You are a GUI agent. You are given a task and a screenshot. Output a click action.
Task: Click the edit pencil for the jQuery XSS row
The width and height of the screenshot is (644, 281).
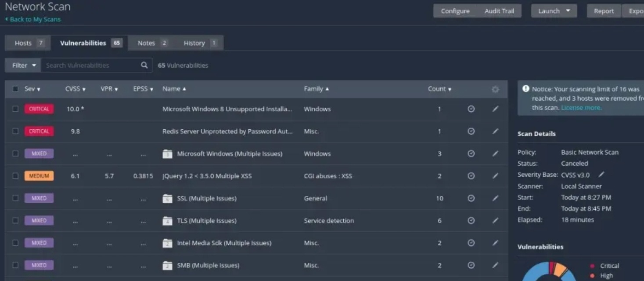click(495, 176)
